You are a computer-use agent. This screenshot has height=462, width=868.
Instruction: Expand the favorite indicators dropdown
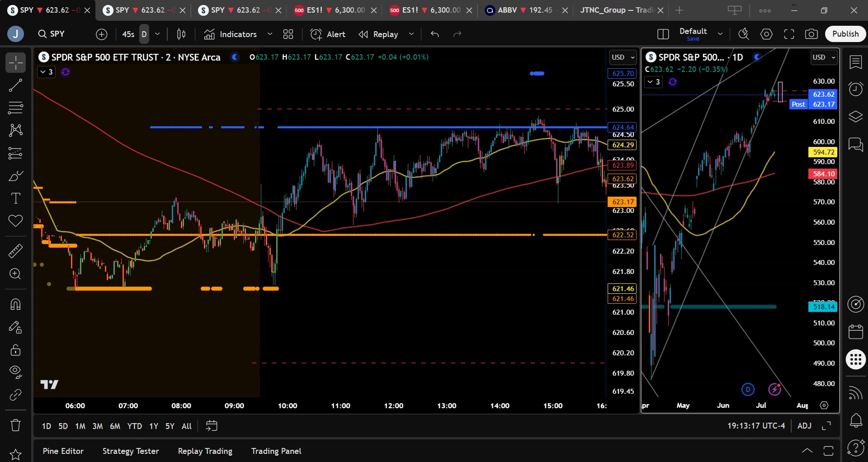tap(270, 34)
